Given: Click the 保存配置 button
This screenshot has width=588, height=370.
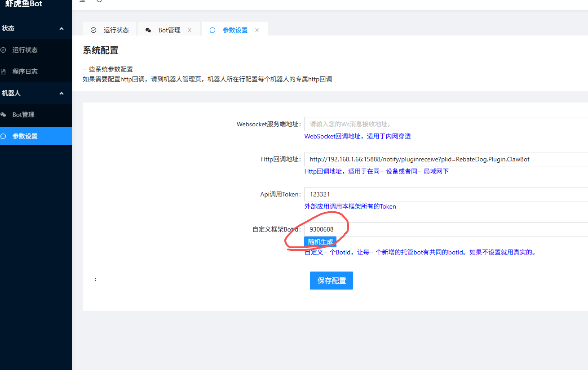Looking at the screenshot, I should (332, 281).
